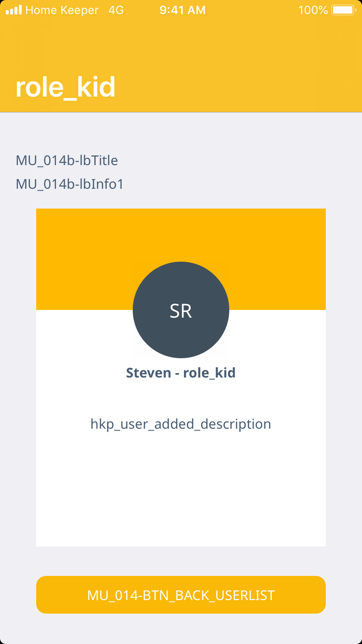Tap the battery icon in status bar

coord(343,10)
